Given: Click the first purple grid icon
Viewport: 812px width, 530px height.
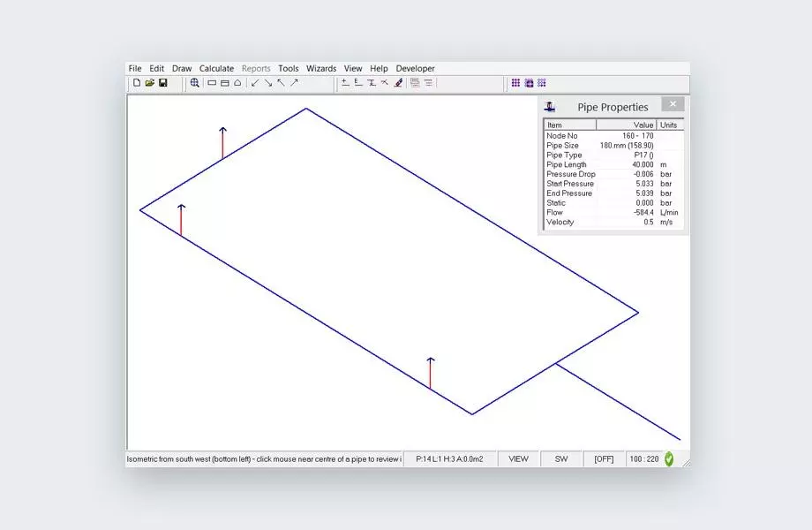Looking at the screenshot, I should point(516,83).
